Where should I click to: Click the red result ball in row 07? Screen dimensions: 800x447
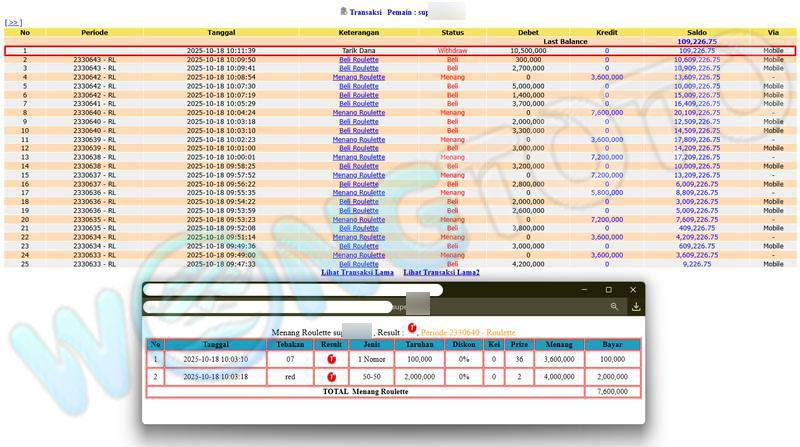click(331, 359)
